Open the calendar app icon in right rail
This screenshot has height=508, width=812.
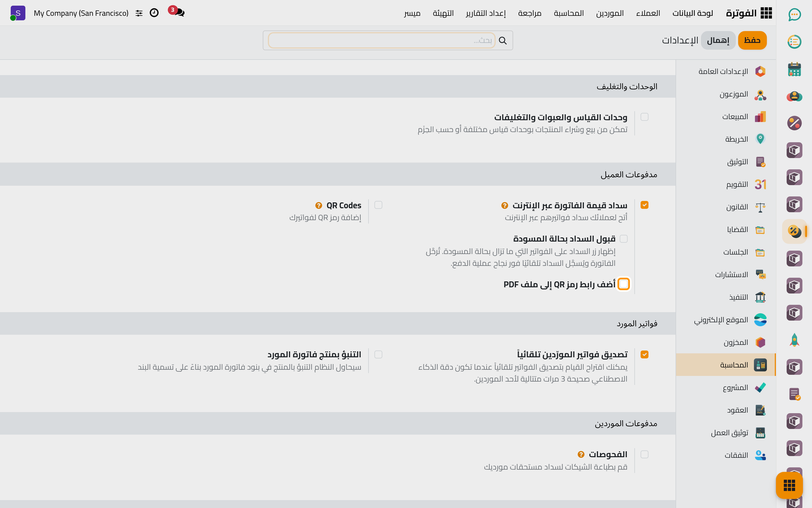tap(794, 69)
